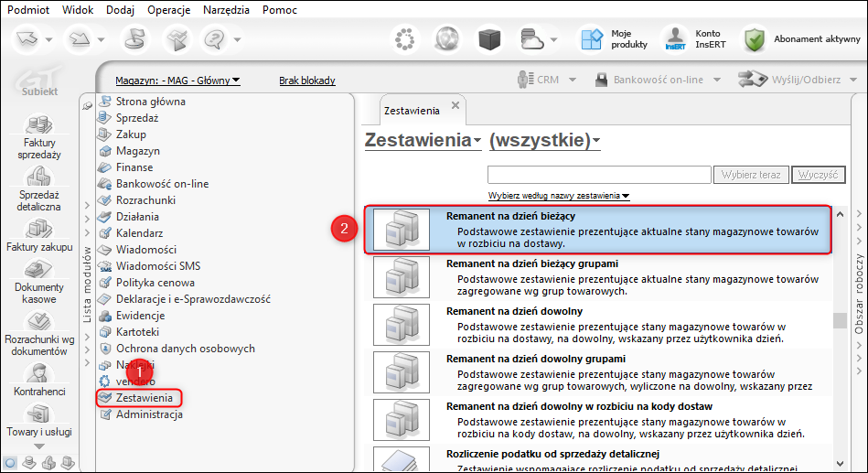
Task: Click the Wyczyść button
Action: tap(819, 175)
